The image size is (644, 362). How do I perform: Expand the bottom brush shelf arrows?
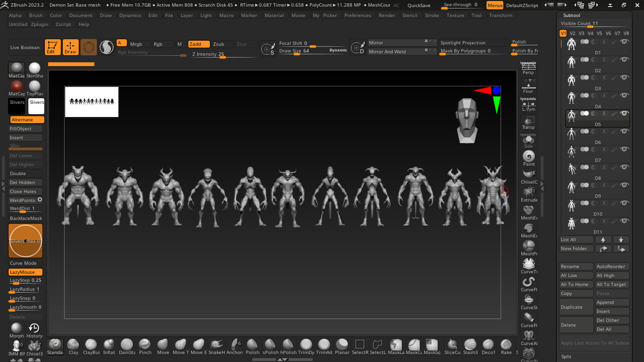(282, 359)
